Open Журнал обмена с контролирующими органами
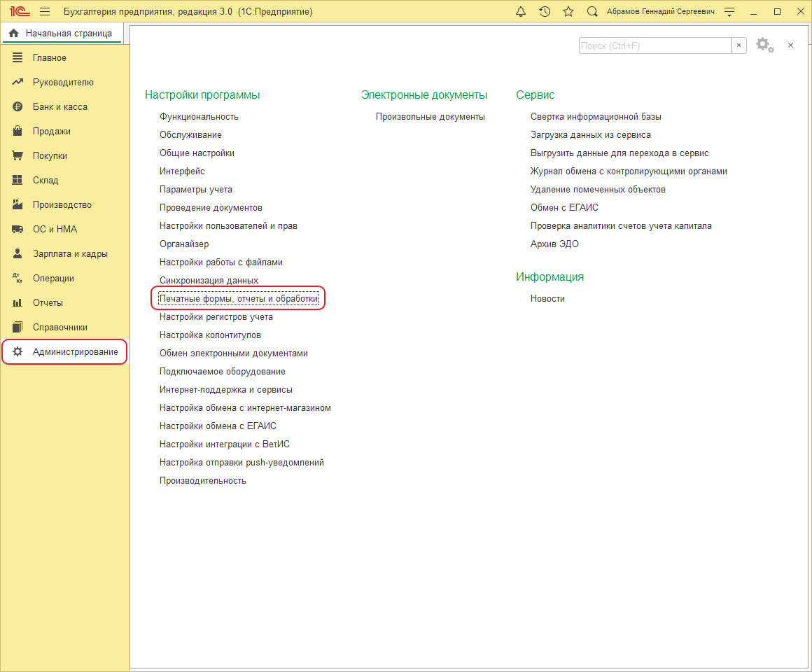 coord(629,171)
